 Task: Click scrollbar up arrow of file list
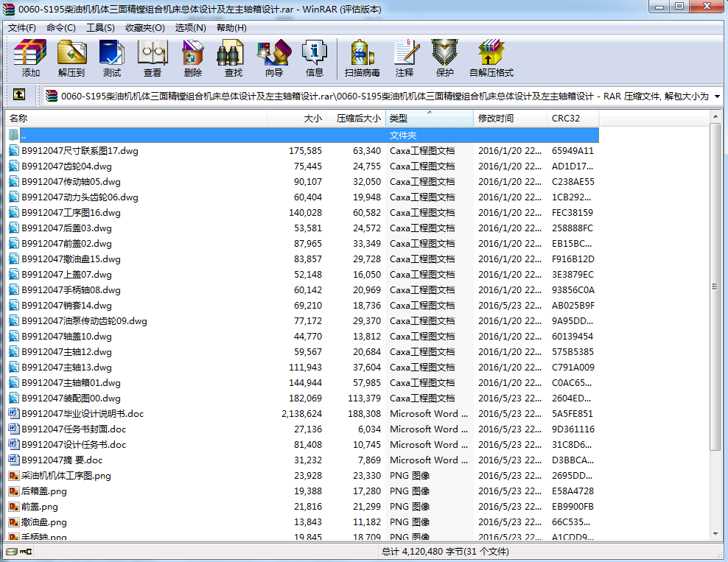[715, 116]
